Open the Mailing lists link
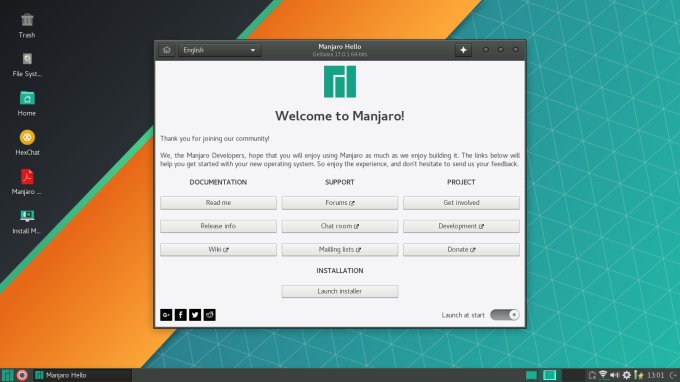680x382 pixels. pos(340,250)
